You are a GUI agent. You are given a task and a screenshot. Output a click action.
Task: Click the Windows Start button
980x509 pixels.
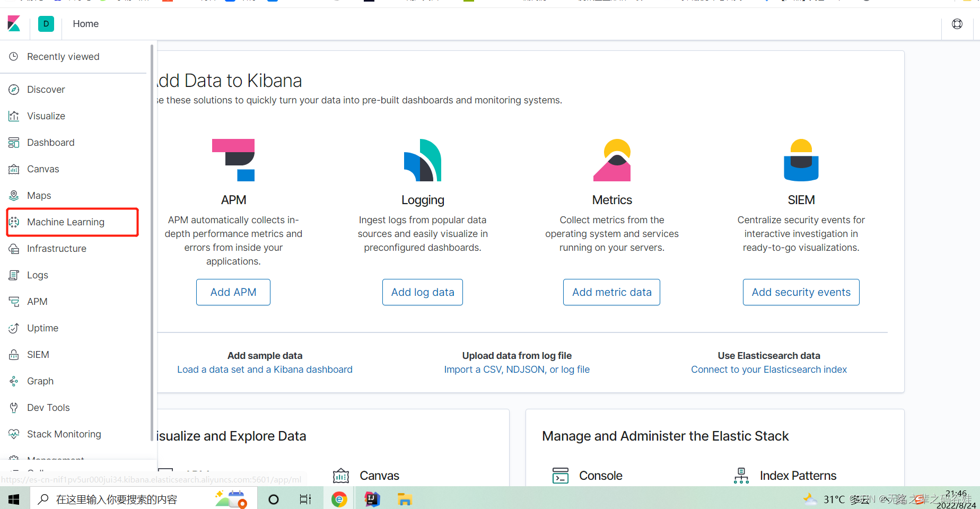(x=14, y=499)
